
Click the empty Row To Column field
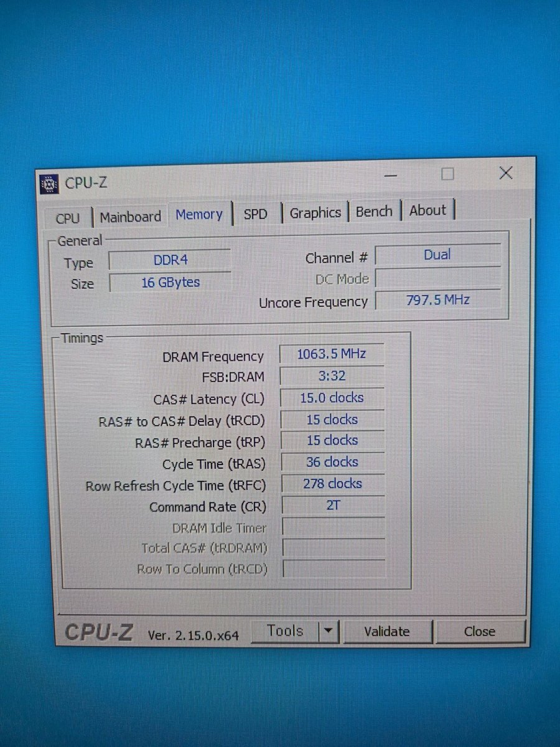334,568
